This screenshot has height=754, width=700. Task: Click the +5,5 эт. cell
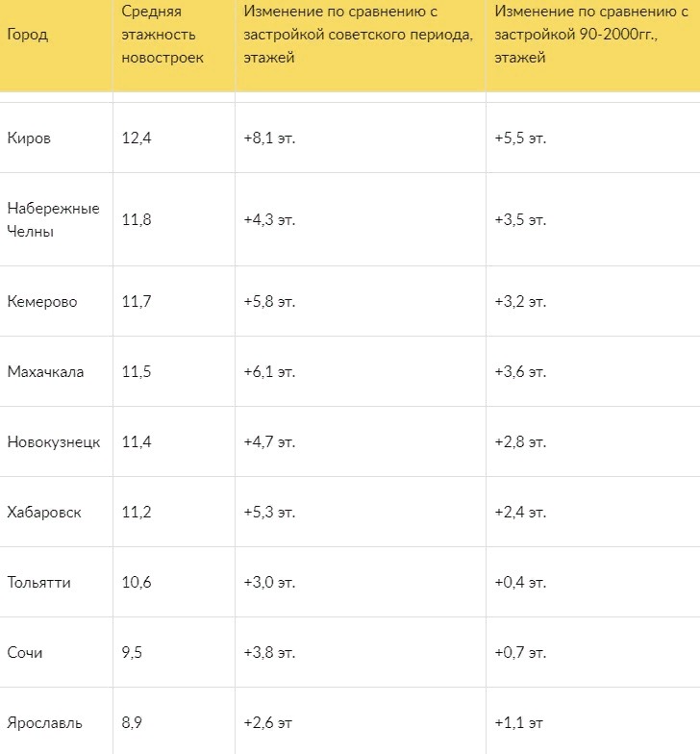click(x=520, y=138)
